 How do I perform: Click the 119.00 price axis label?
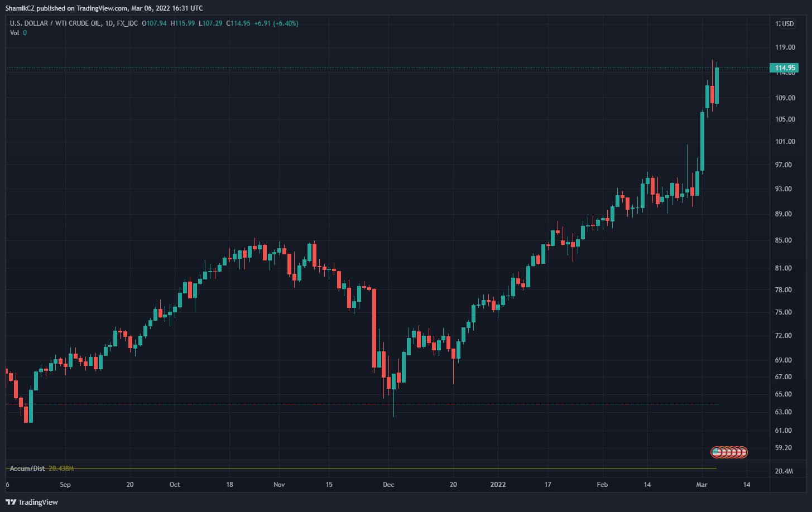coord(785,48)
